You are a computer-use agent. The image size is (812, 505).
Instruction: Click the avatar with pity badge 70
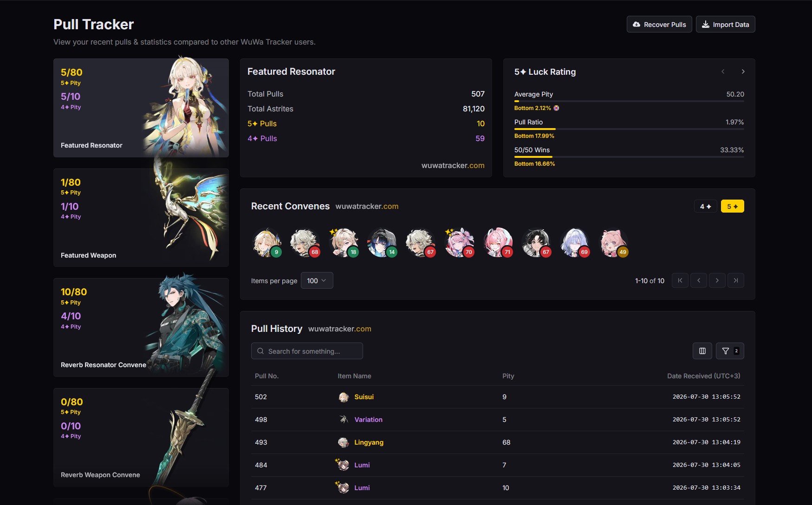(459, 243)
